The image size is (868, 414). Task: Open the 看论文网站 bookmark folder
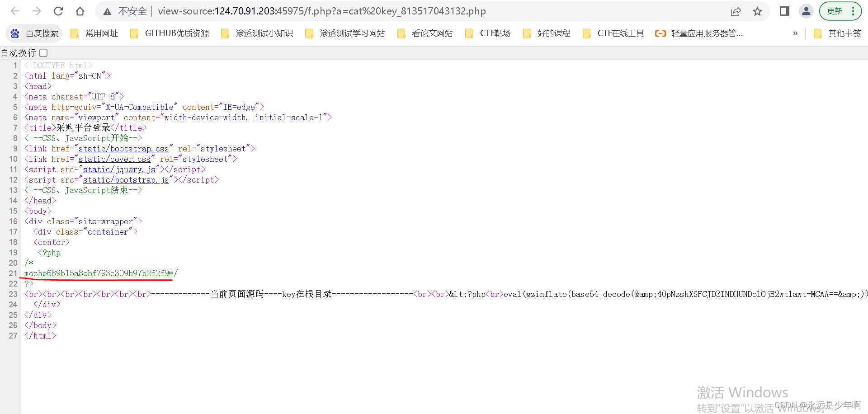(x=425, y=33)
